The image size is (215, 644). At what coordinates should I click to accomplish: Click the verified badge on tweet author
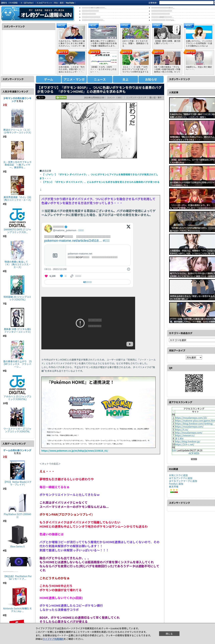pyautogui.click(x=66, y=227)
